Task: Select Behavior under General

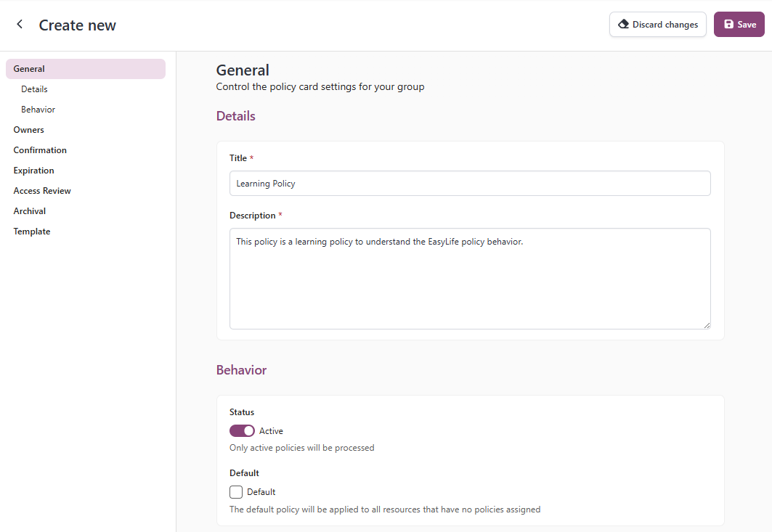Action: coord(37,109)
